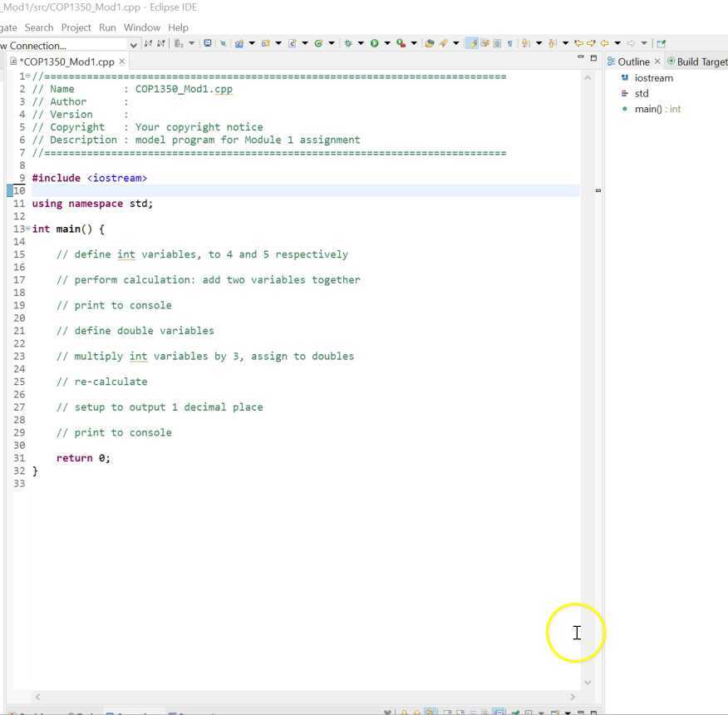
Task: Close the COP1350_Mod1.cpp editor tab
Action: [122, 62]
